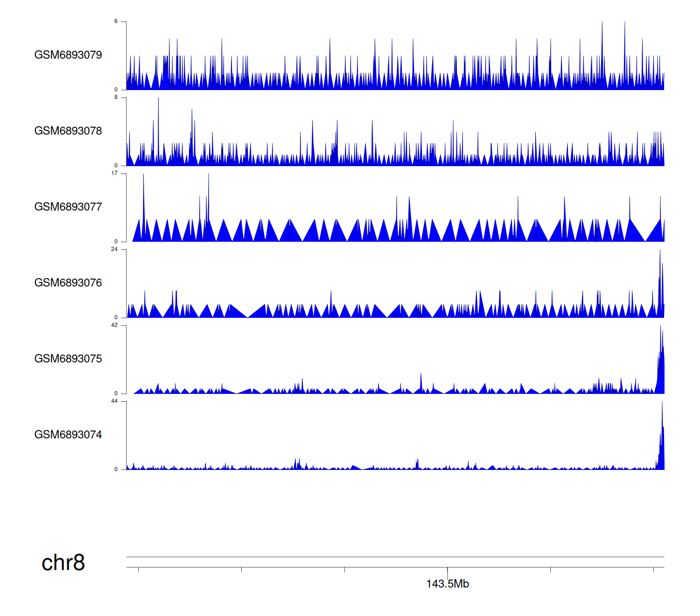Screen dimensions: 700x616
Task: Click the leftmost tick on genomic axis
Action: (x=139, y=570)
